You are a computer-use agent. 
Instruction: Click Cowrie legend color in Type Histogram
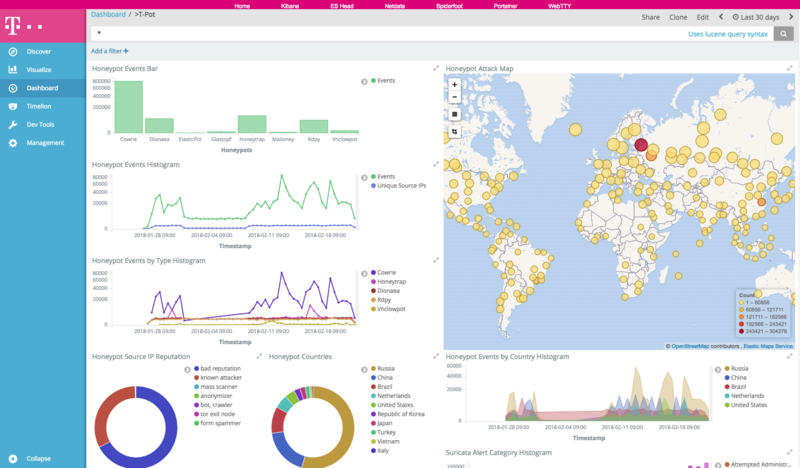[x=373, y=273]
